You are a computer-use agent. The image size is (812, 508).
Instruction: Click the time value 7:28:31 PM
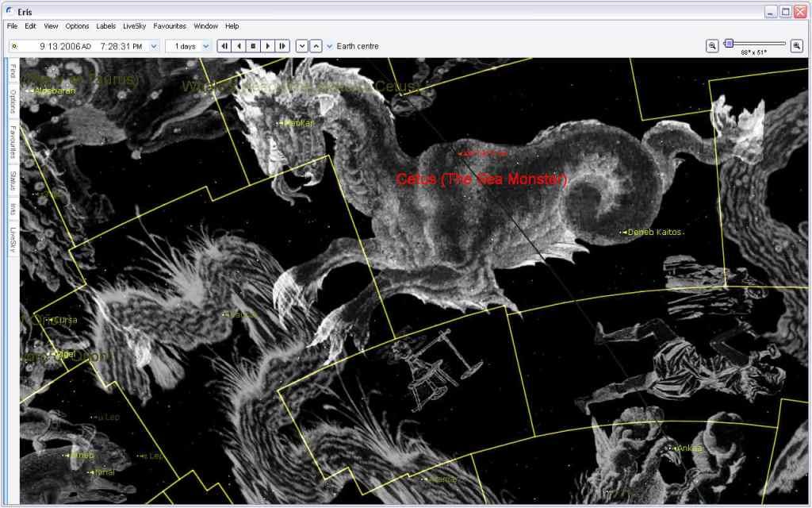[121, 46]
